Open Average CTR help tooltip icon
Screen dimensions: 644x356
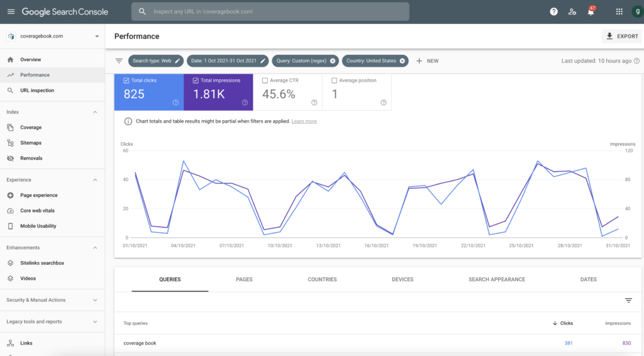tap(314, 103)
